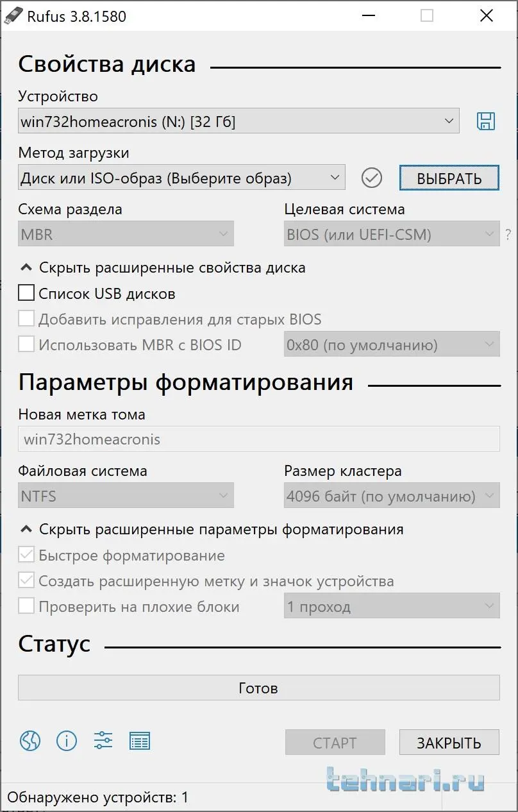
Task: Show the log window icon
Action: 139,741
